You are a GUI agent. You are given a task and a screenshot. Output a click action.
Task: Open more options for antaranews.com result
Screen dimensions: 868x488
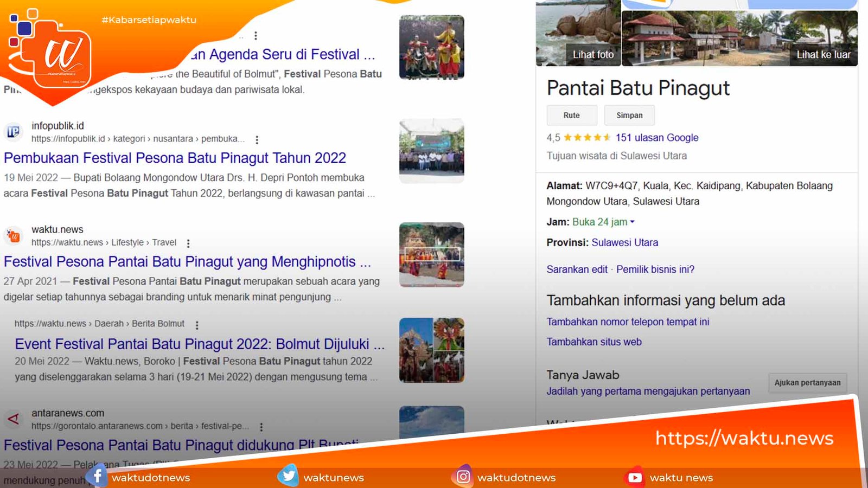pos(261,427)
